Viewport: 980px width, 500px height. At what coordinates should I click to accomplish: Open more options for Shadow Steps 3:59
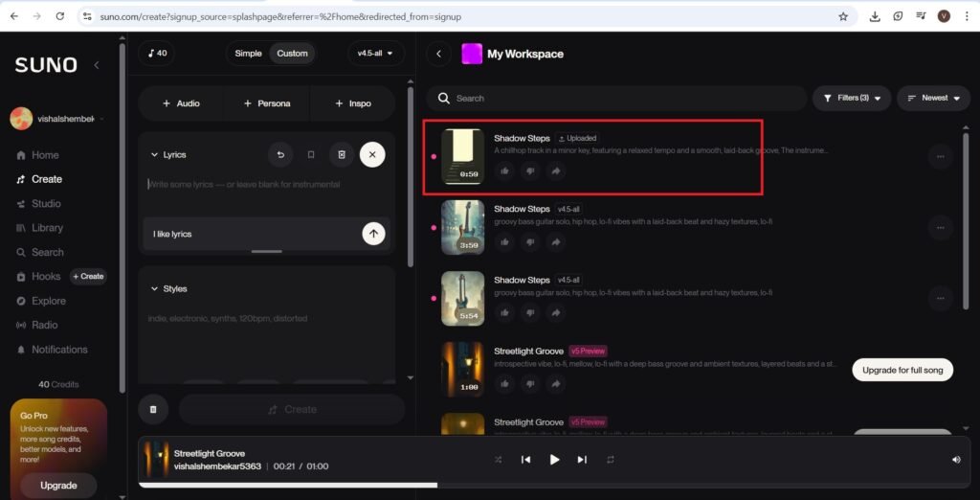[940, 228]
